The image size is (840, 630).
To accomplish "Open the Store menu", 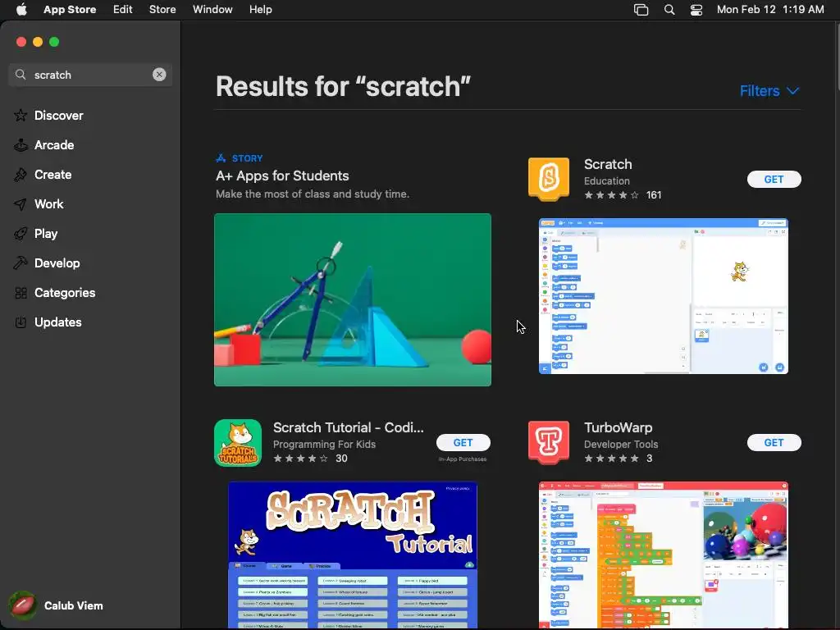I will 162,10.
